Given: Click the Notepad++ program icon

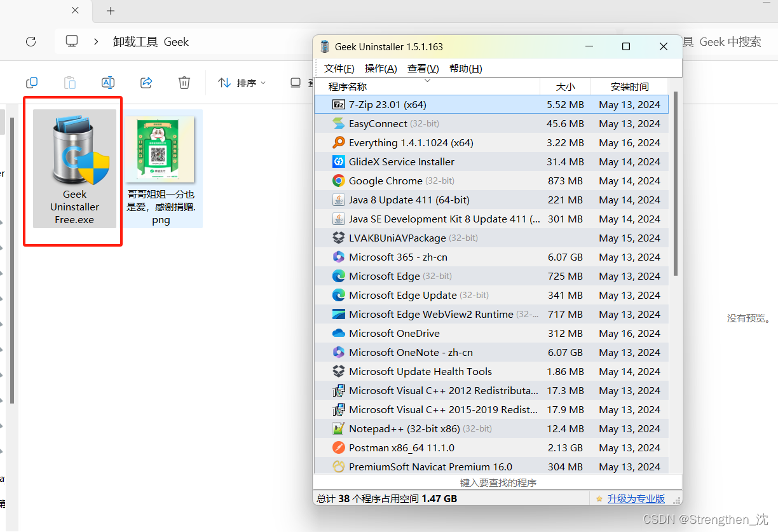Looking at the screenshot, I should point(339,428).
